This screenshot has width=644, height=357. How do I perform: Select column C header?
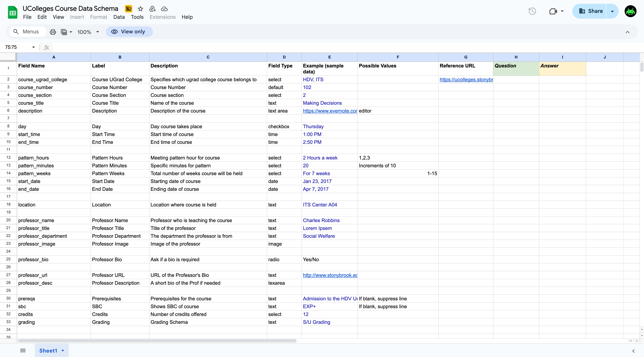(x=208, y=57)
